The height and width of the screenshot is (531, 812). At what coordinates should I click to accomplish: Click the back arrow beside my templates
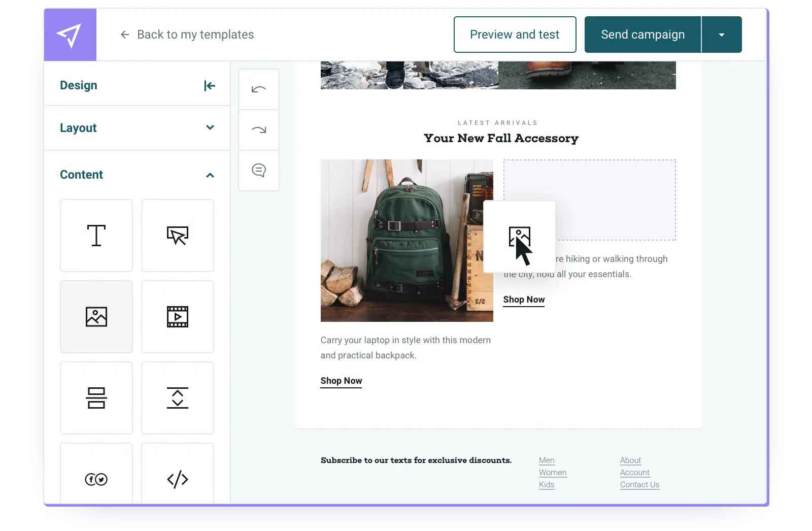click(x=125, y=35)
